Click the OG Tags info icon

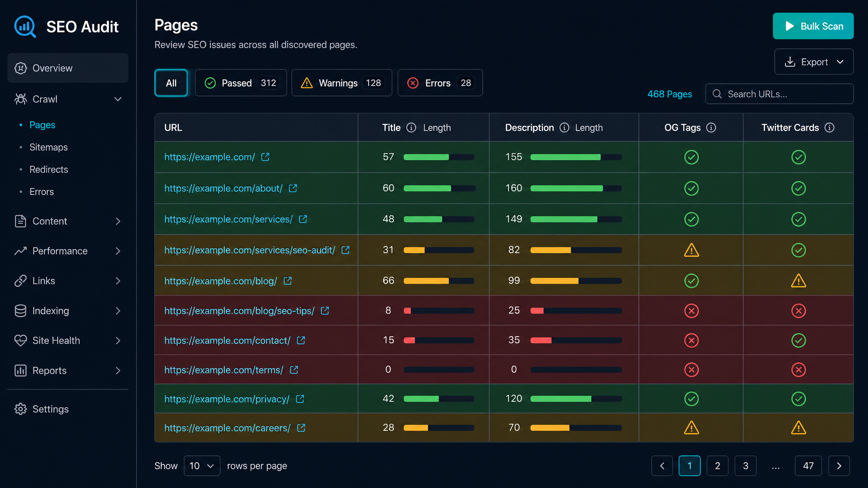[711, 128]
